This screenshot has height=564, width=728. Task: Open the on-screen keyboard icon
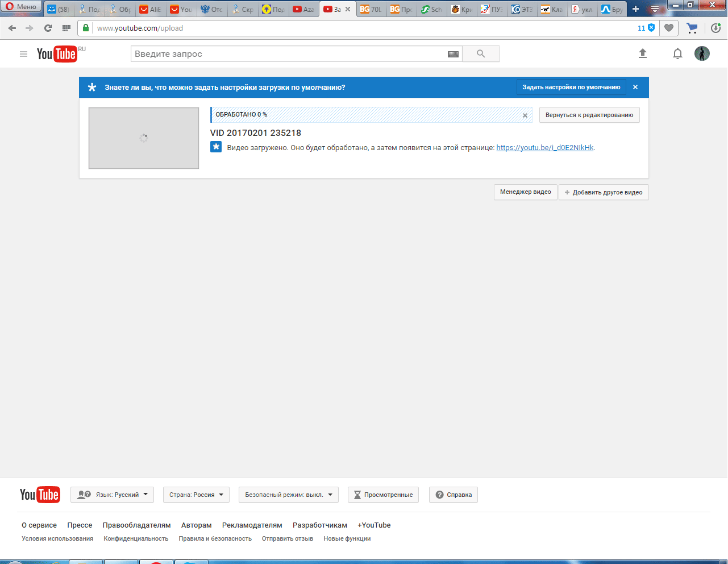pos(453,54)
